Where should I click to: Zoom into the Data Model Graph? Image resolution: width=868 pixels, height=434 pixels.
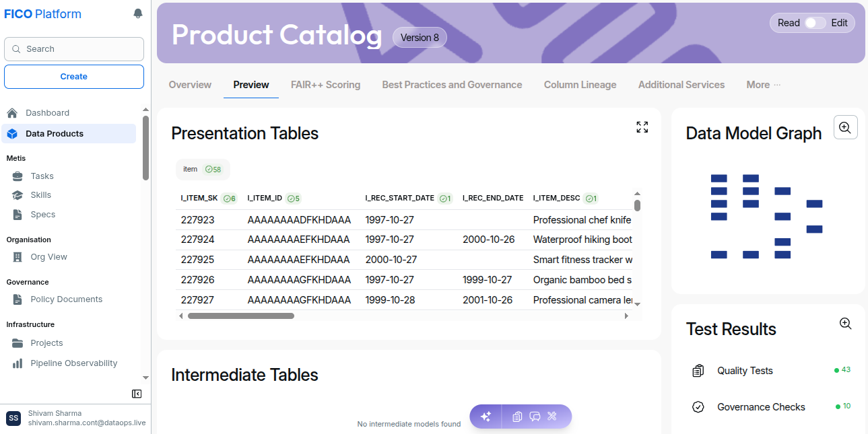[845, 127]
